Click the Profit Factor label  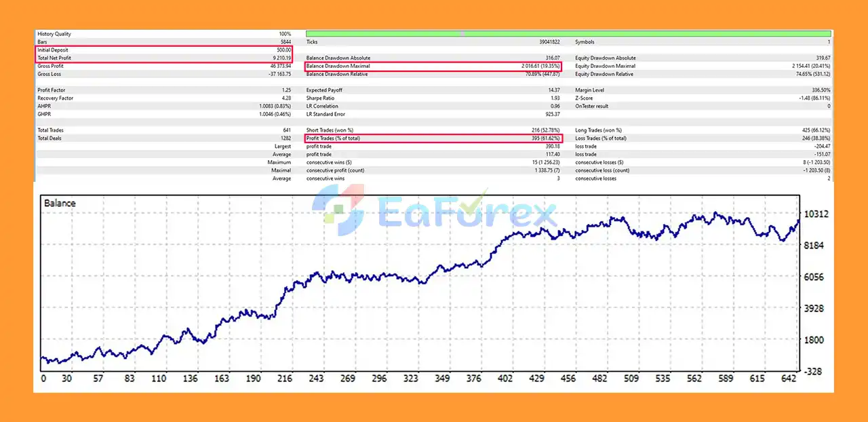pos(52,90)
